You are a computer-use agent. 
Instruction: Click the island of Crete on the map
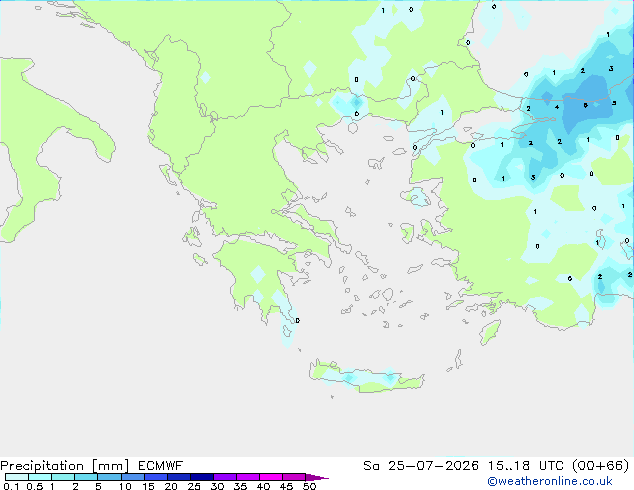[x=367, y=377]
